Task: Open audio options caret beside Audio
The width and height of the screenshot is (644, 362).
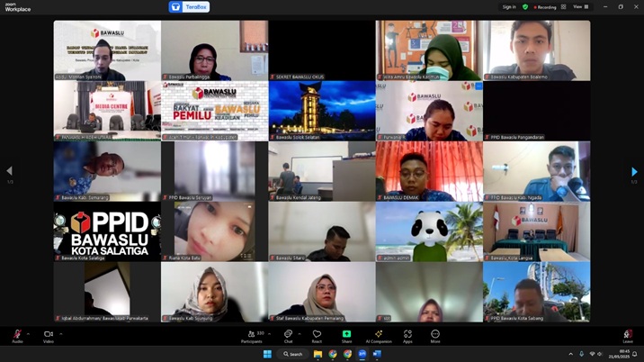Action: click(28, 333)
